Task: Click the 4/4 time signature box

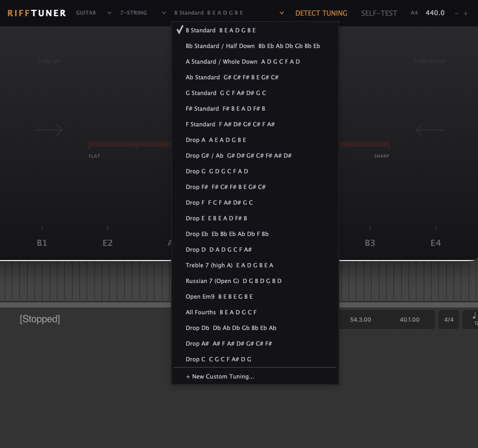Action: click(449, 320)
